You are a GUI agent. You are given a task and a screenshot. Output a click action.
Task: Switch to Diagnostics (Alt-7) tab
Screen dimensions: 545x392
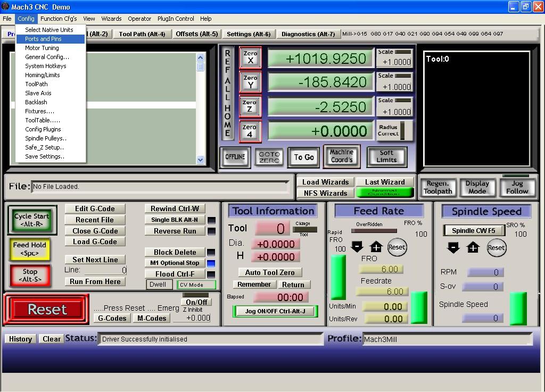pos(308,34)
